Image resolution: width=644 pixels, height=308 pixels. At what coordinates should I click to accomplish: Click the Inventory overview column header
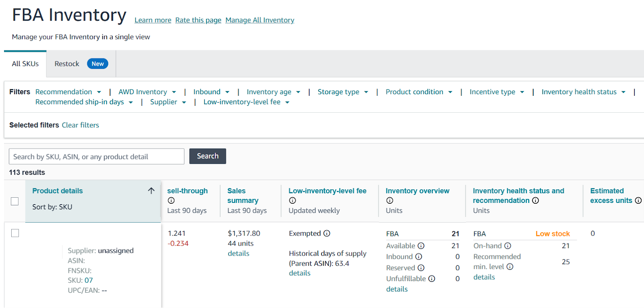tap(417, 191)
